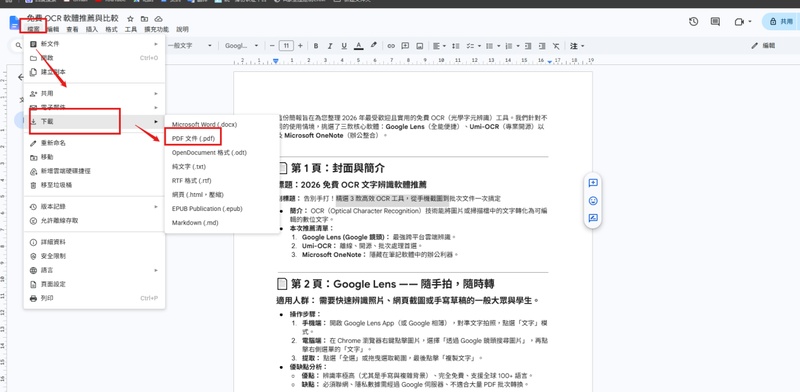
Task: Insert a link with the chain icon
Action: [391, 46]
